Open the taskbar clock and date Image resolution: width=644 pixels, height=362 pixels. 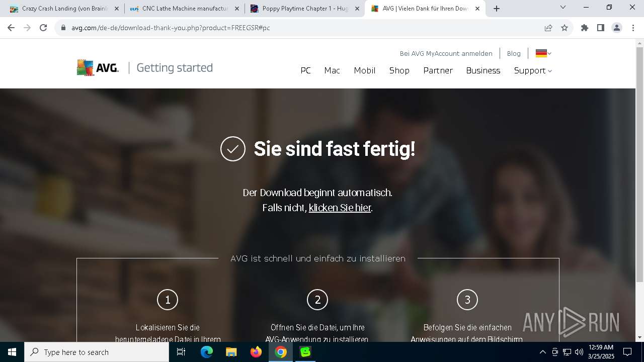(x=601, y=352)
